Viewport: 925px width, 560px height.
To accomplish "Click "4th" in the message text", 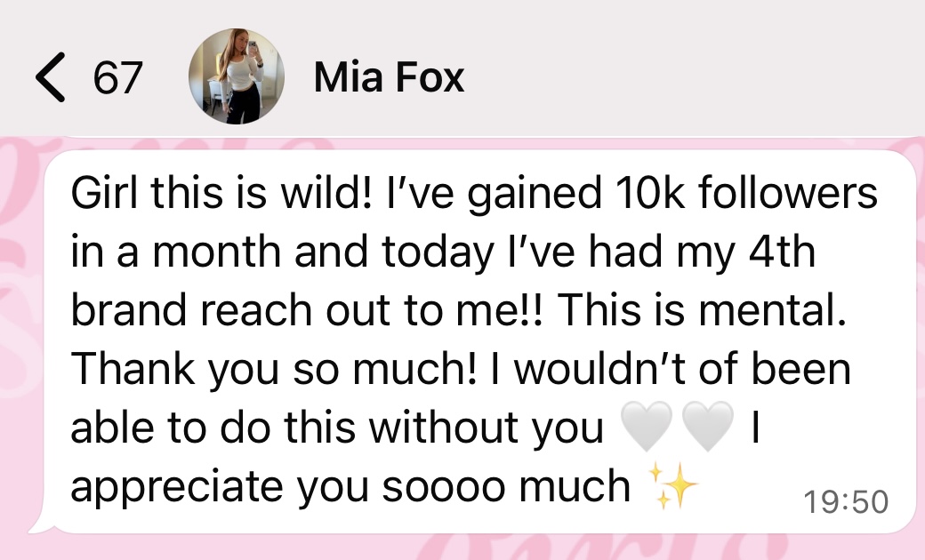I will click(782, 252).
